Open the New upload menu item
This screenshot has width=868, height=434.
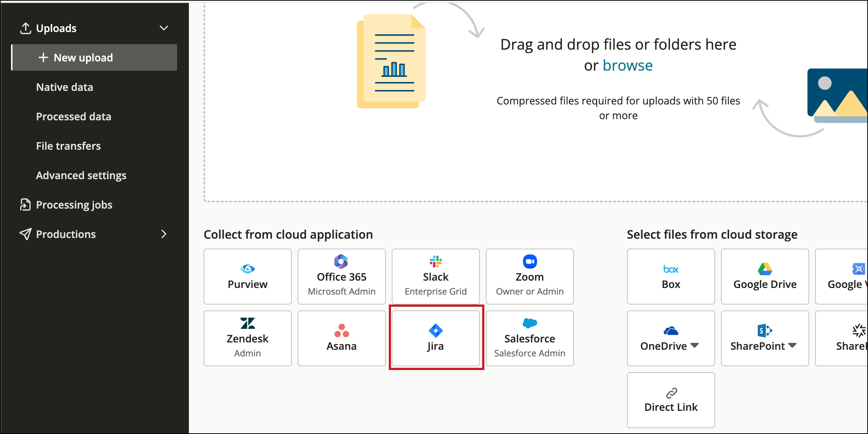tap(94, 57)
